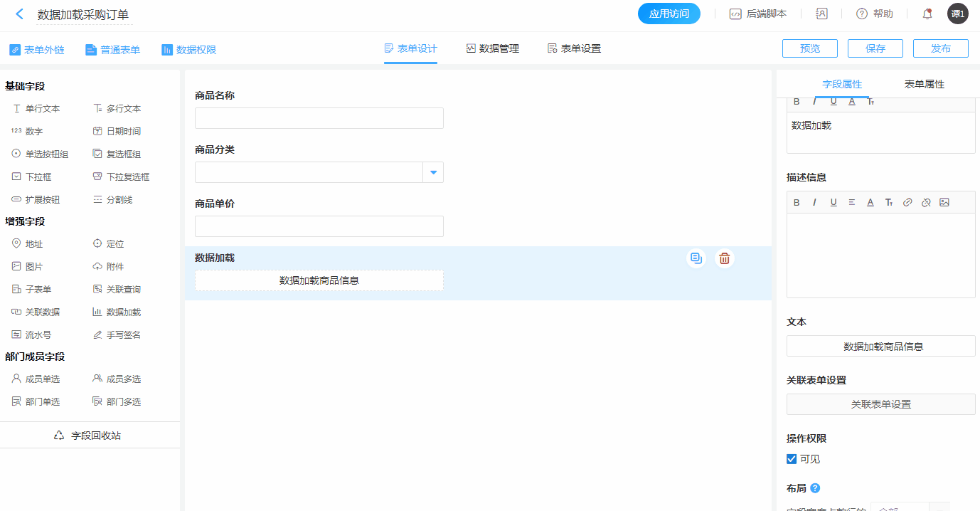Insert image in 描述信息 editor

click(x=944, y=202)
